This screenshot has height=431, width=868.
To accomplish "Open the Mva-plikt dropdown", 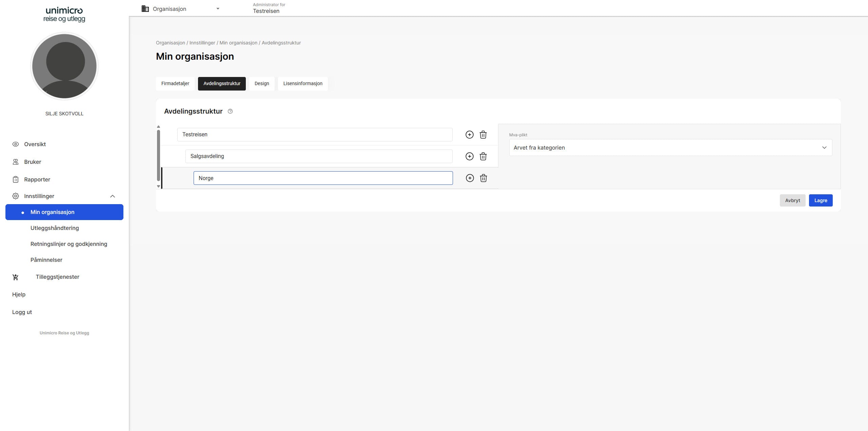I will coord(670,148).
